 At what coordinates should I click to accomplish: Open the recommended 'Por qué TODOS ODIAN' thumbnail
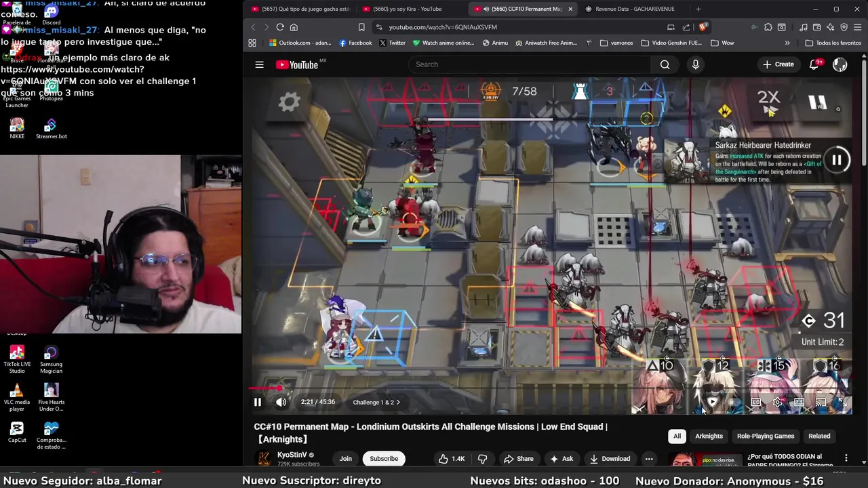[x=705, y=461]
